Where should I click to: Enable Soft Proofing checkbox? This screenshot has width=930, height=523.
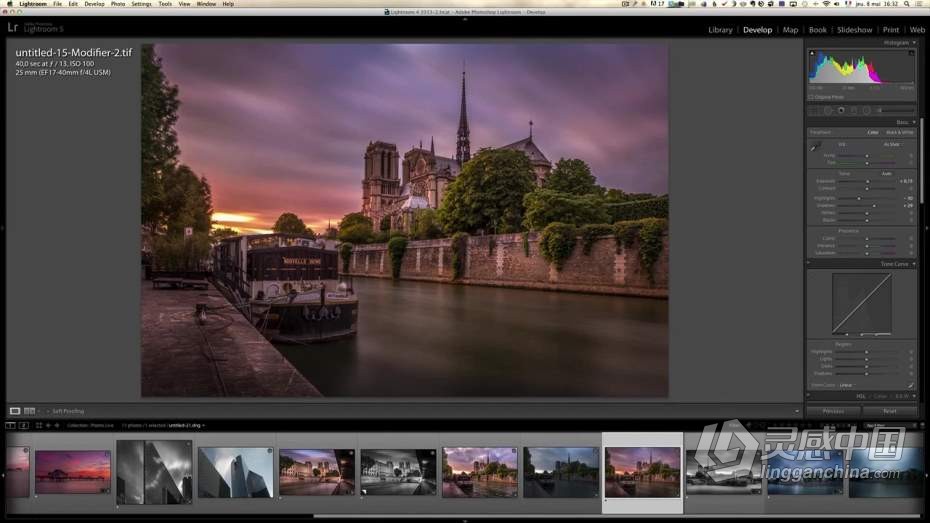point(48,411)
